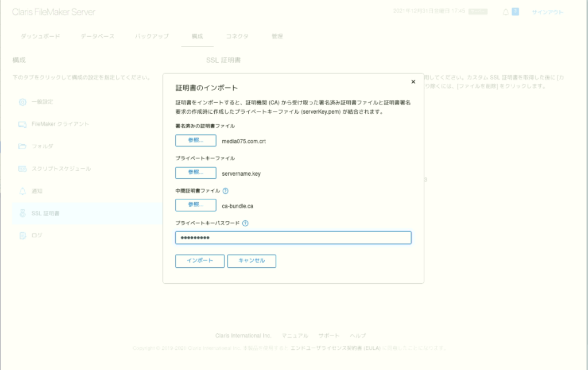Image resolution: width=588 pixels, height=370 pixels.
Task: Click the SSL 証明書 page heading
Action: (223, 60)
